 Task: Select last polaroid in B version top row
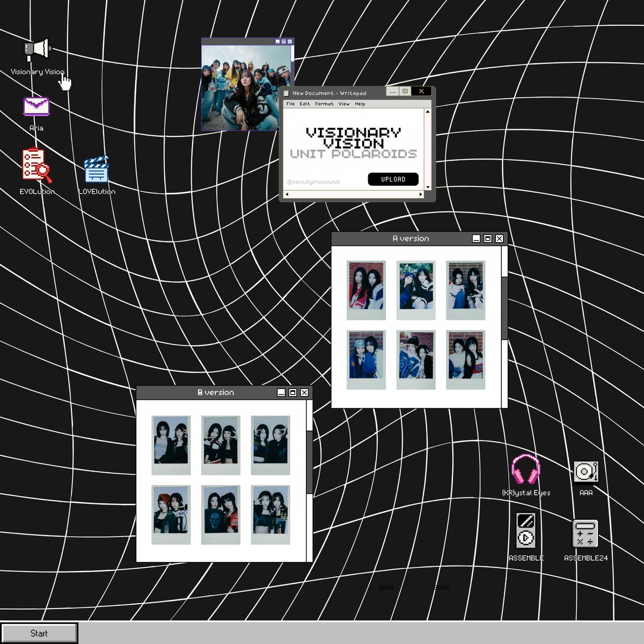click(270, 445)
